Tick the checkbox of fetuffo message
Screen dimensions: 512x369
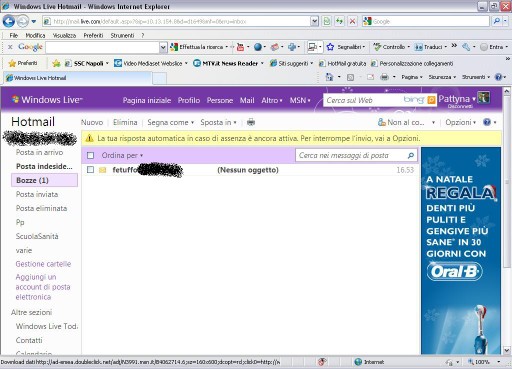90,170
